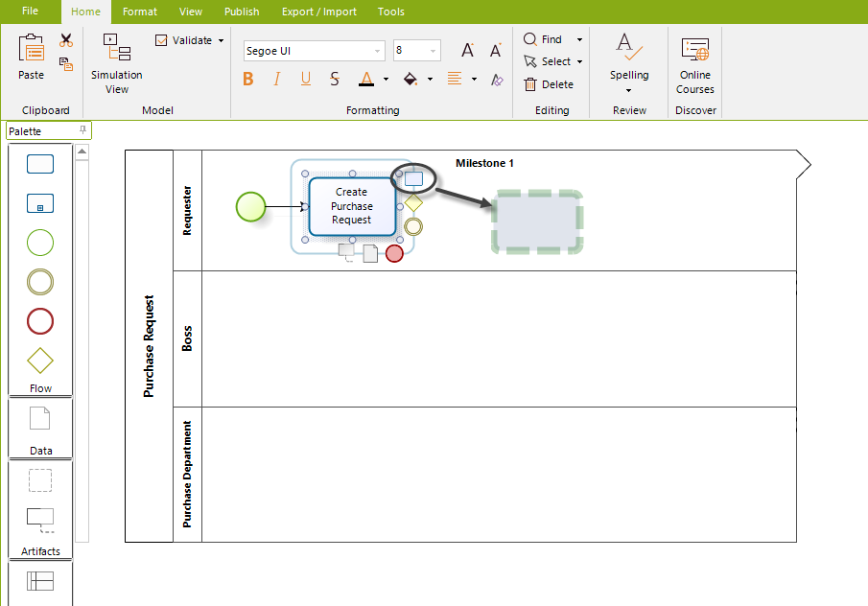
Task: Click the gateway diamond beside the selected task
Action: tap(413, 202)
